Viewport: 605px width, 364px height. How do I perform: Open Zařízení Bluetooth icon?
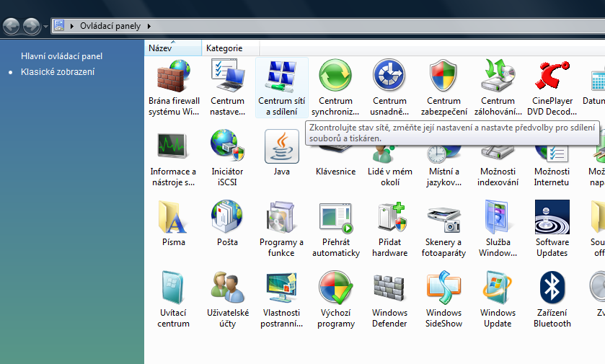(x=552, y=288)
